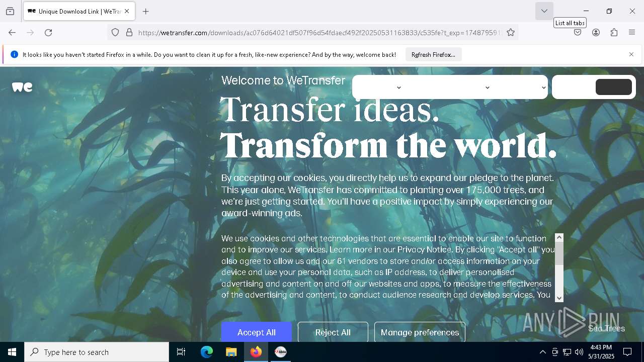644x362 pixels.
Task: Open a new tab with plus button
Action: coord(146,11)
